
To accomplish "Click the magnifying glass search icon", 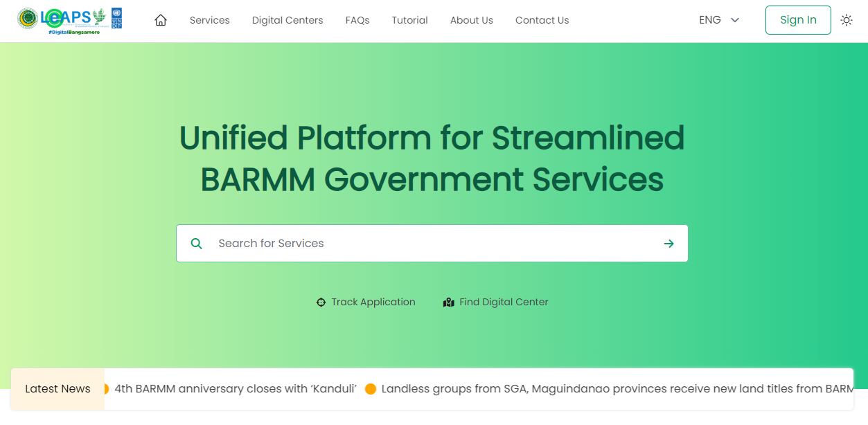I will coord(197,243).
